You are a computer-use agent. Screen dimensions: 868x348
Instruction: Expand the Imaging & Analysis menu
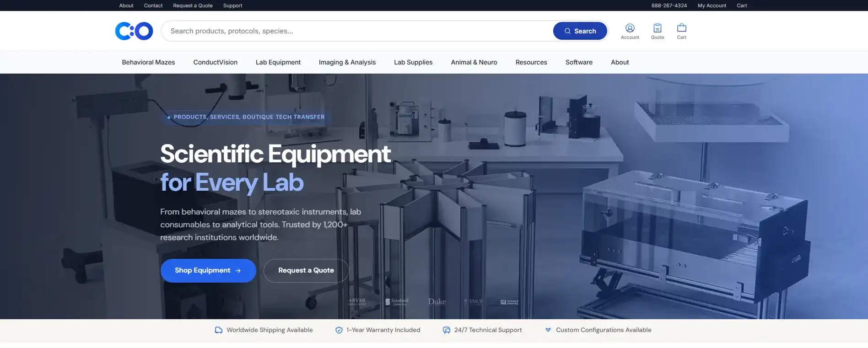tap(347, 62)
